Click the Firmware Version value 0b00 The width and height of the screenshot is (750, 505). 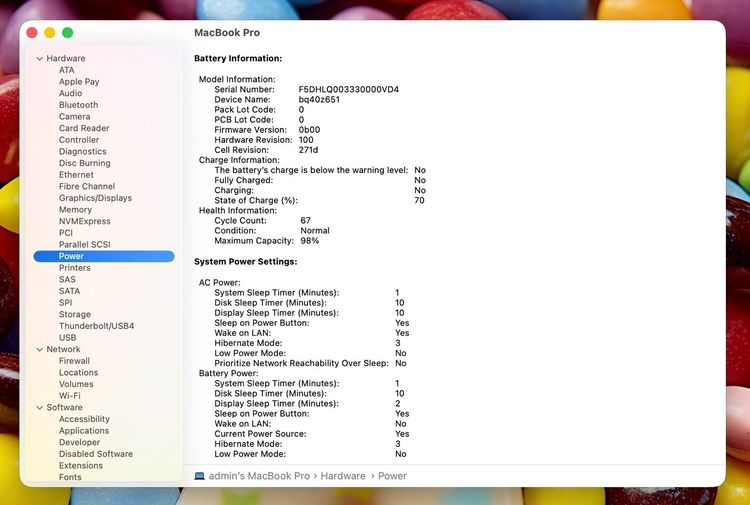click(x=309, y=130)
